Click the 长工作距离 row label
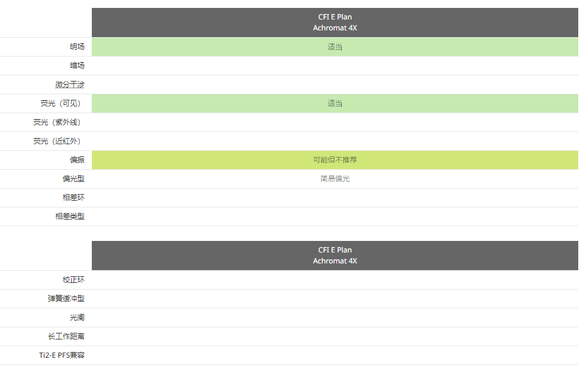The width and height of the screenshot is (588, 376). point(66,336)
